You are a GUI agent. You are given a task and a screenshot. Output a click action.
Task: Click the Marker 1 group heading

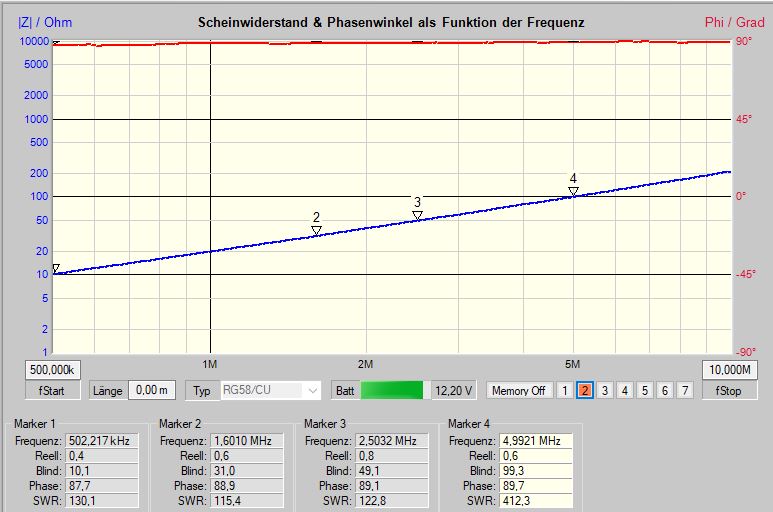pos(35,424)
